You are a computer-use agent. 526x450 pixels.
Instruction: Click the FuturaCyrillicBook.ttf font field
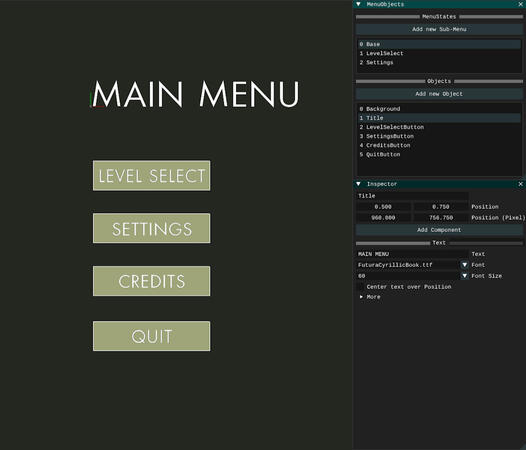click(x=408, y=265)
